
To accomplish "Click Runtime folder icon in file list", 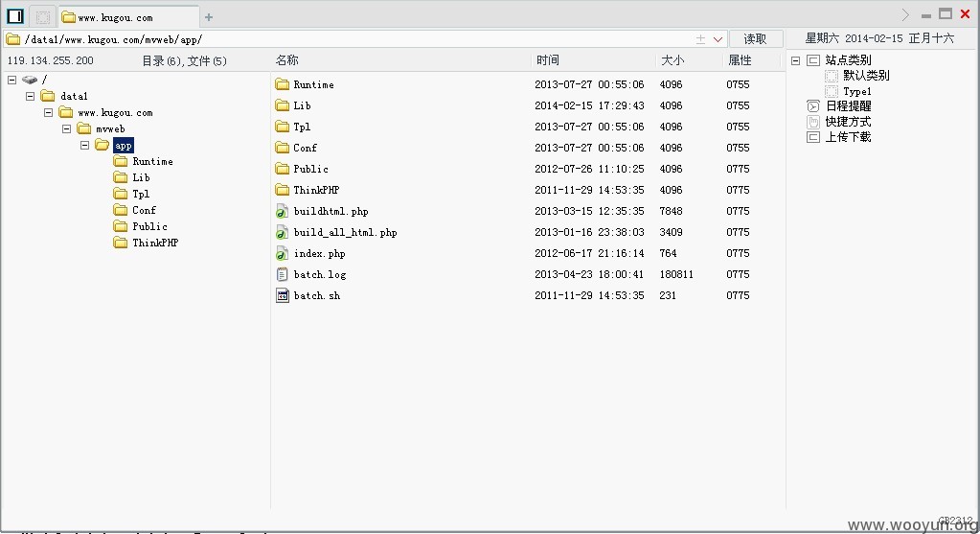I will (283, 84).
